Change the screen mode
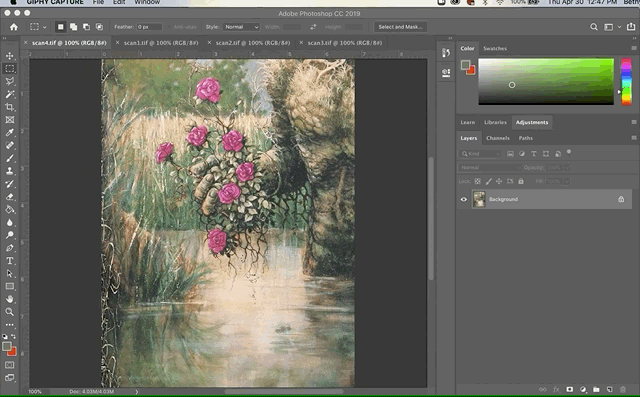640x397 pixels. (9, 378)
